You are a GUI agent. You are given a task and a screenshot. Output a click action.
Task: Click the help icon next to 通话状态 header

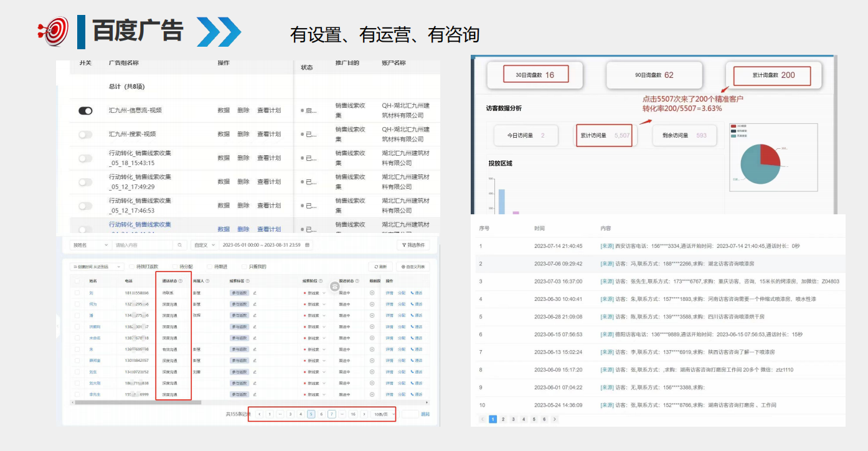tap(180, 281)
